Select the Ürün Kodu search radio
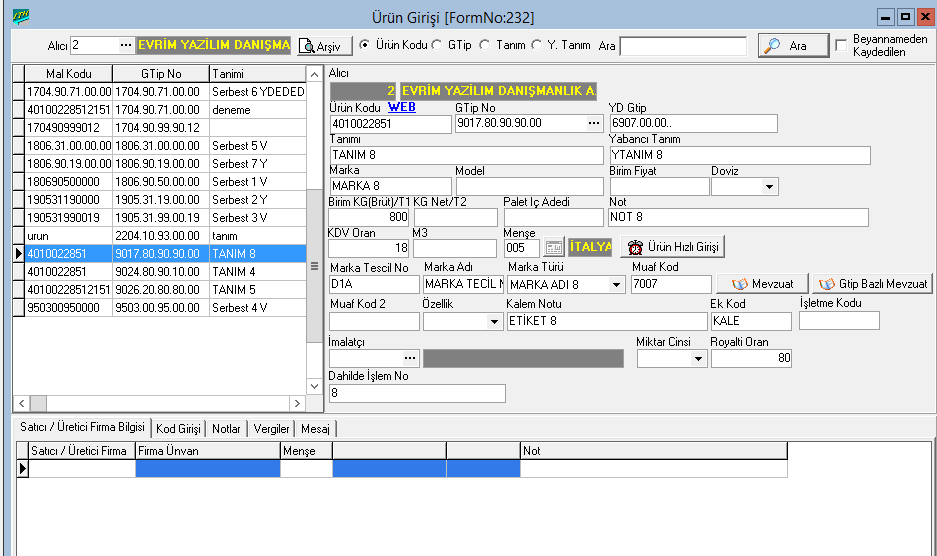 (364, 45)
